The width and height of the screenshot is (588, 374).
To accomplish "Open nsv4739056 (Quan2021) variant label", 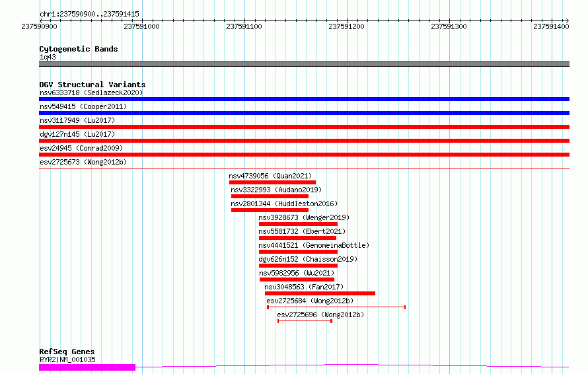I will [270, 176].
